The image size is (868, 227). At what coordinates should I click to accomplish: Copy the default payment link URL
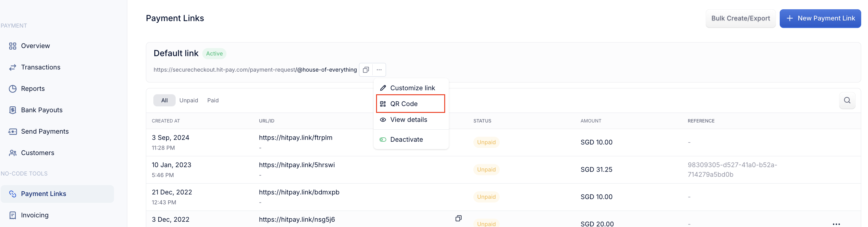(x=366, y=70)
